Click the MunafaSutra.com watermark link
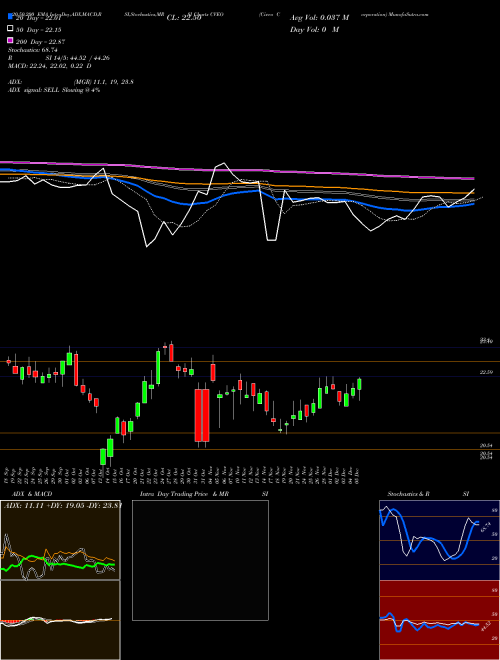 (407, 14)
